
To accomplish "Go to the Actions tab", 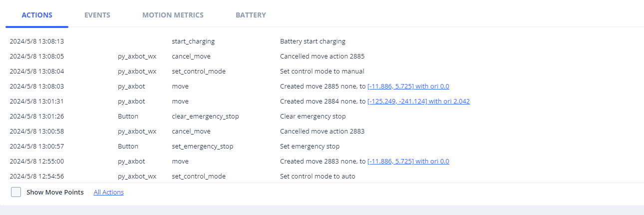I will click(x=37, y=15).
